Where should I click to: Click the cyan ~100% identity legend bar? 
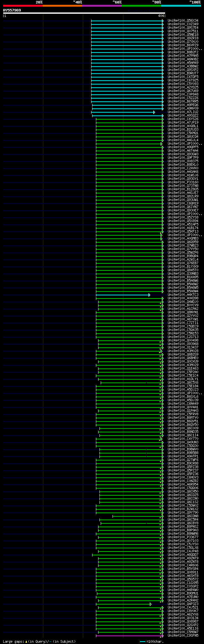[181, 6]
